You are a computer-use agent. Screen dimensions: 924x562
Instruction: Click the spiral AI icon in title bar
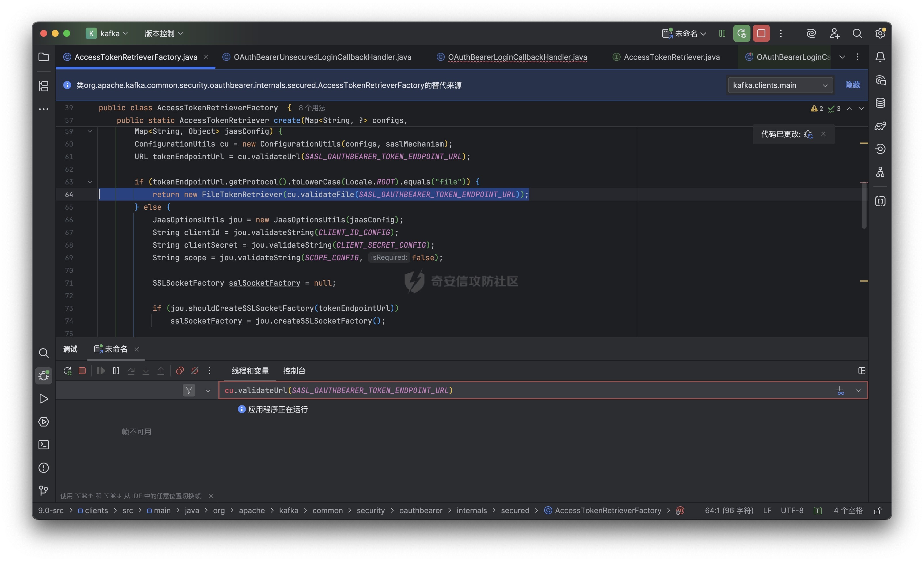pyautogui.click(x=811, y=33)
